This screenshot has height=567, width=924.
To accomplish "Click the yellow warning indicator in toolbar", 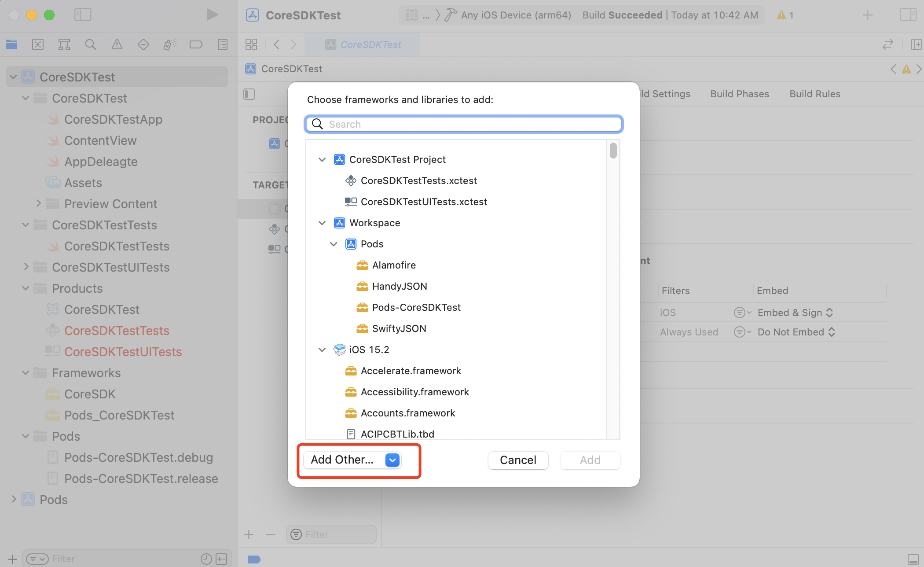I will 785,15.
